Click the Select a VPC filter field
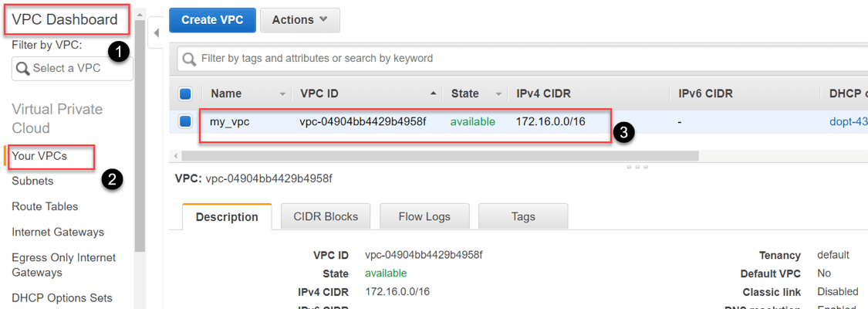The image size is (868, 309). (77, 69)
